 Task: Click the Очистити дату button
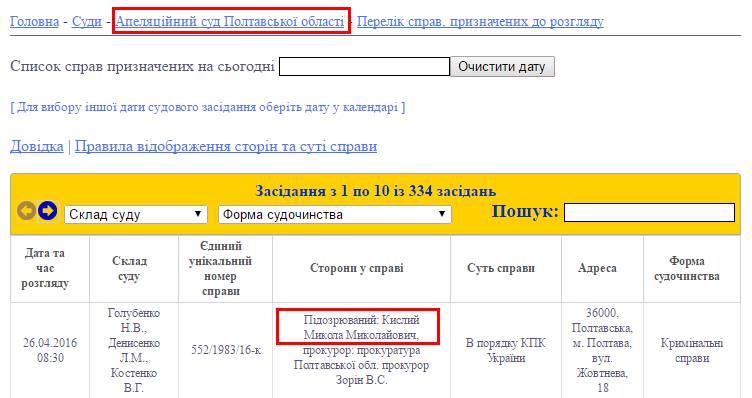[502, 67]
